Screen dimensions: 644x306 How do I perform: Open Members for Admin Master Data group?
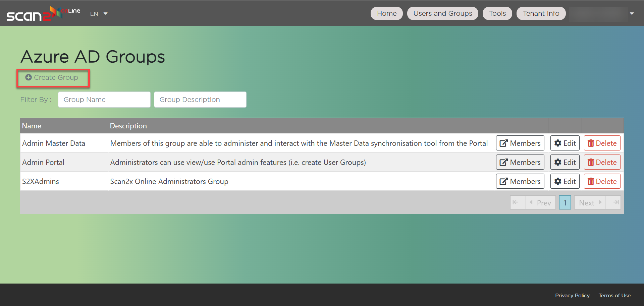click(520, 143)
